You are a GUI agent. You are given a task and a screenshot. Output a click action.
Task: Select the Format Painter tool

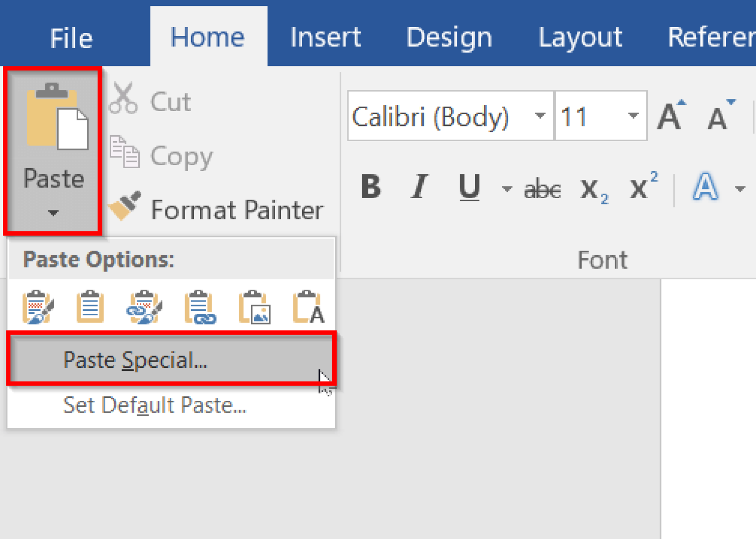tap(125, 207)
